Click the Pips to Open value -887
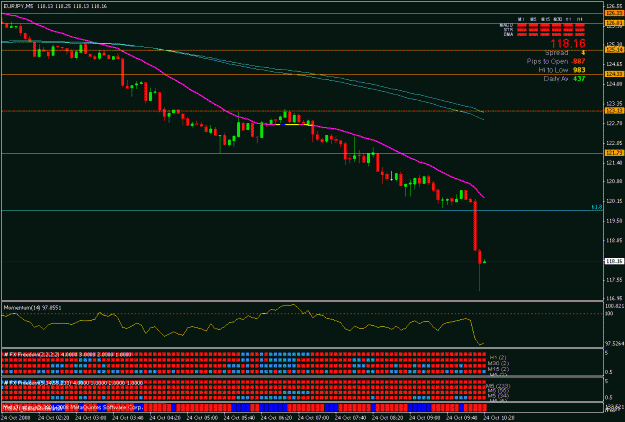Image resolution: width=625 pixels, height=422 pixels. tap(578, 61)
